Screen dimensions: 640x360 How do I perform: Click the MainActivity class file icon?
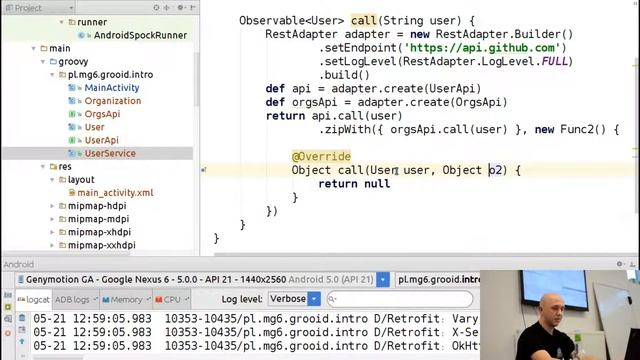[x=72, y=88]
